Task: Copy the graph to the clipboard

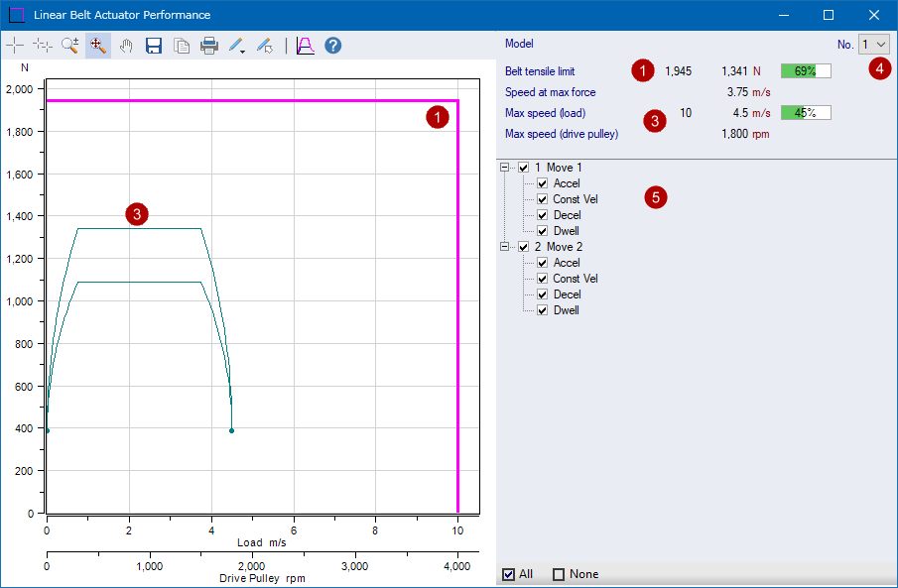Action: coord(182,45)
